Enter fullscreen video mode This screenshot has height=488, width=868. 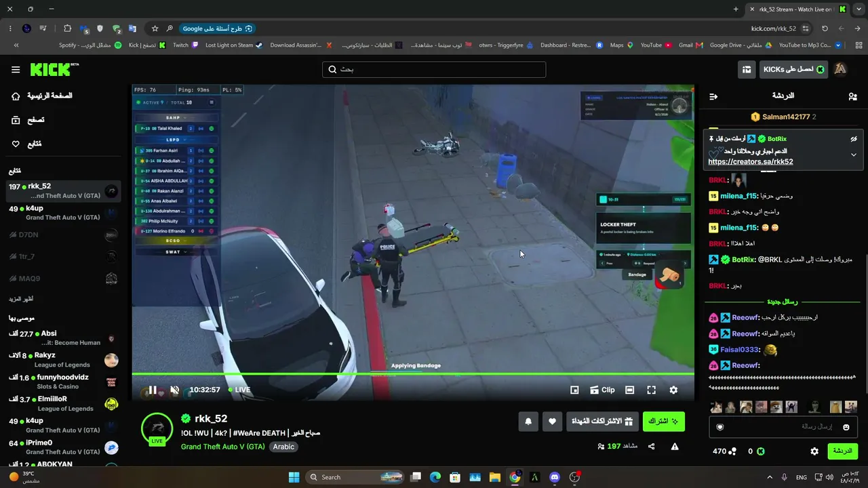(651, 390)
